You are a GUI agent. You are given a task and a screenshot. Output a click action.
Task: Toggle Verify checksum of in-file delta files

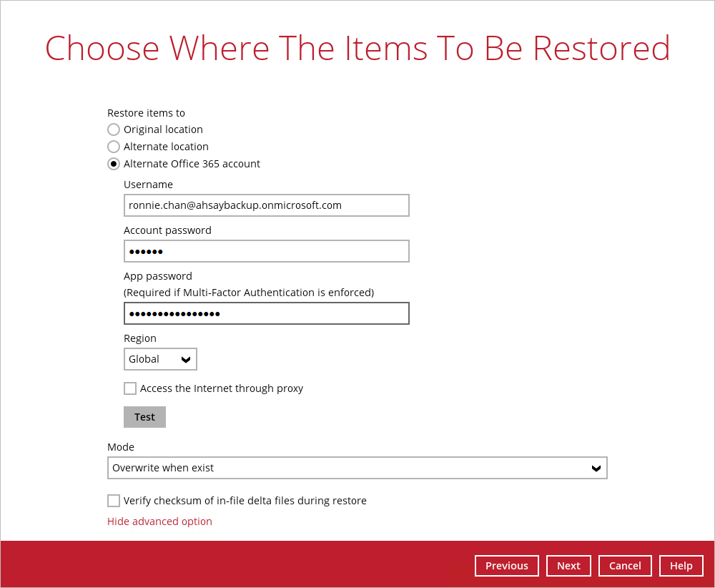tap(114, 501)
